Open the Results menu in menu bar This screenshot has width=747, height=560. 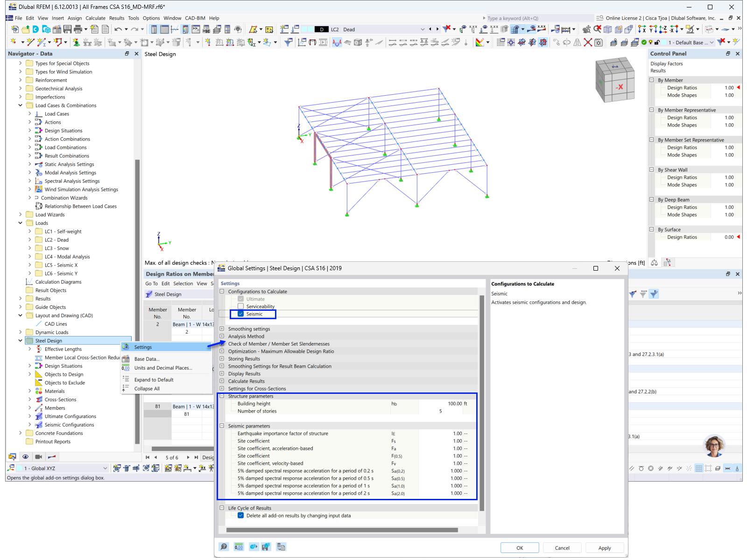[x=117, y=18]
